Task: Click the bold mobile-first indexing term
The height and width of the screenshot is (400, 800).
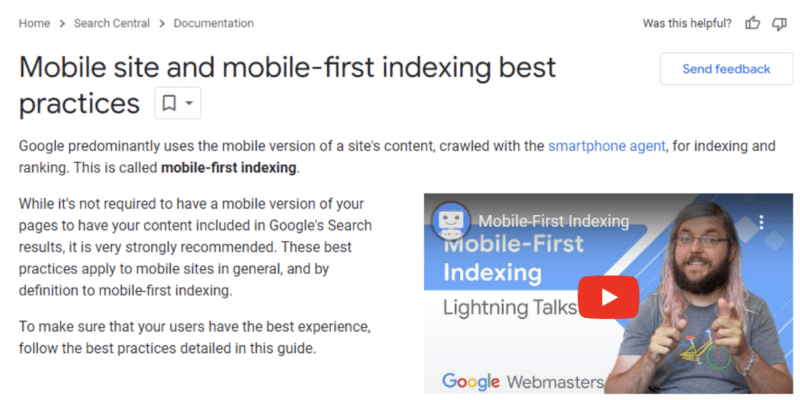Action: tap(229, 167)
